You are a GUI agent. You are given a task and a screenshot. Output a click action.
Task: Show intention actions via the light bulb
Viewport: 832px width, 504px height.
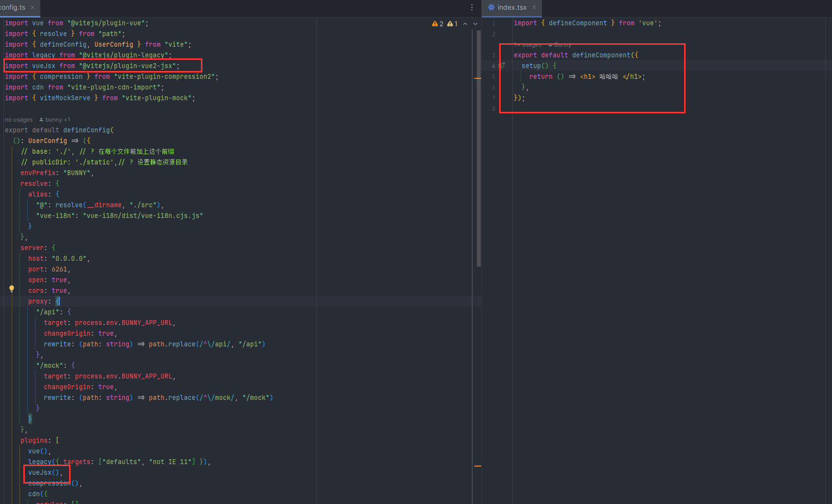pyautogui.click(x=12, y=288)
